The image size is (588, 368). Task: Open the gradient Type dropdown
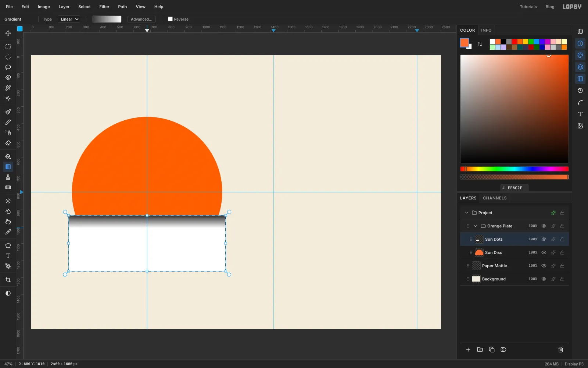69,19
